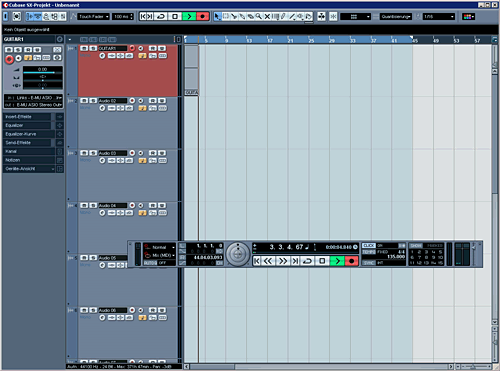Click Rewind on the transport panel
500x371 pixels.
coord(268,261)
